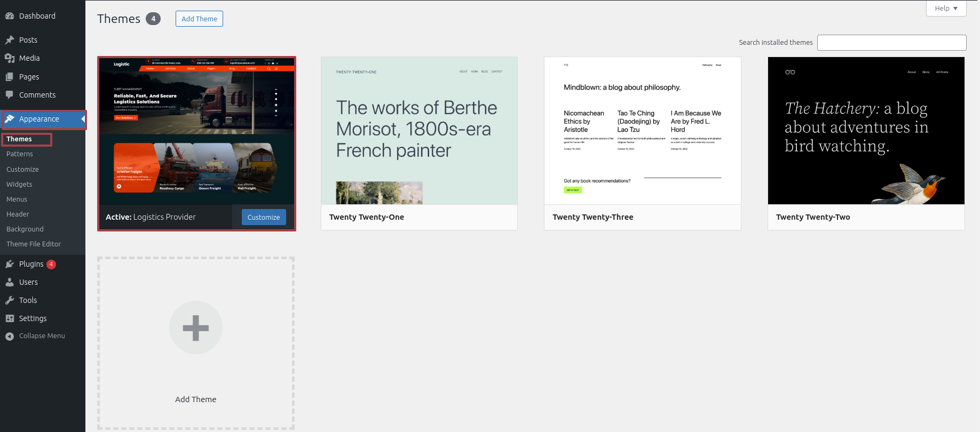
Task: Click the Twenty Twenty-Two theme name
Action: (813, 217)
